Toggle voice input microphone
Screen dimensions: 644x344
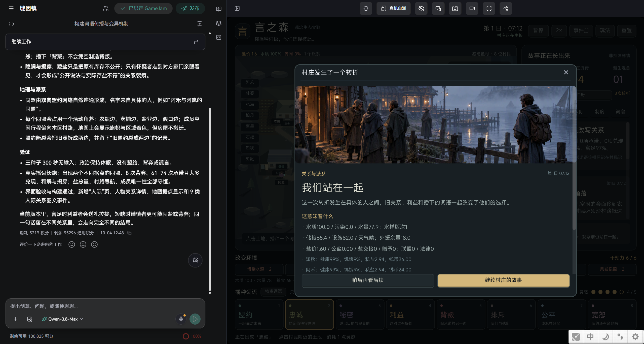(x=181, y=319)
